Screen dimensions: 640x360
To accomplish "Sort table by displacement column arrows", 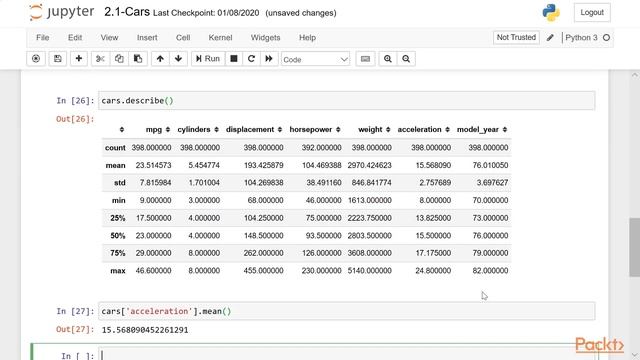I will coord(280,129).
